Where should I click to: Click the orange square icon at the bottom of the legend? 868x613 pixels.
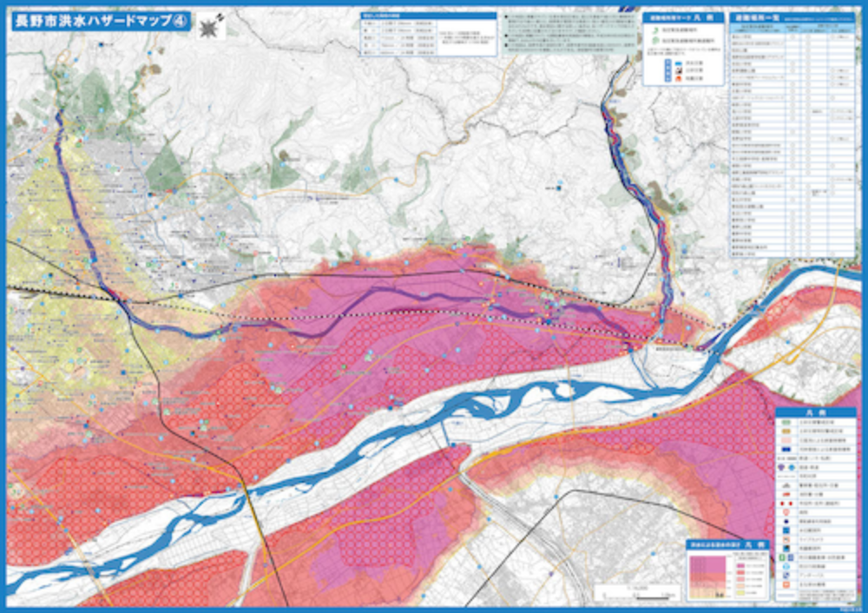(x=786, y=584)
